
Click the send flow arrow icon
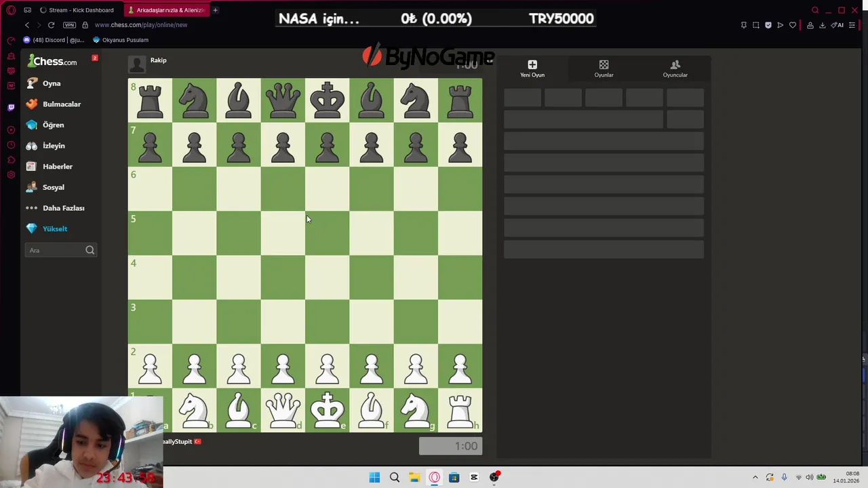pos(781,25)
